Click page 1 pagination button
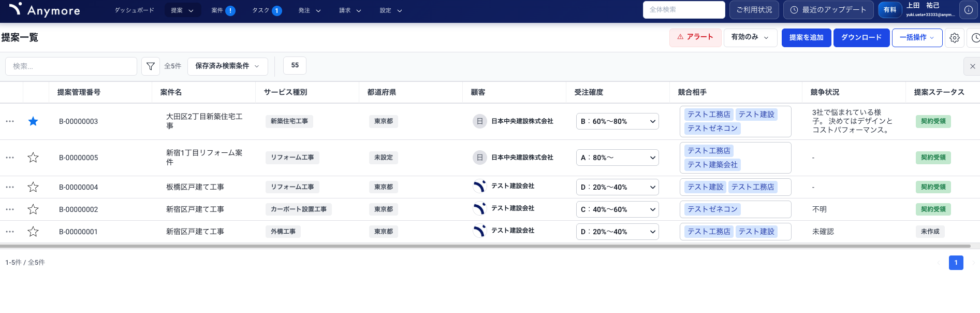This screenshot has height=313, width=980. [x=956, y=263]
